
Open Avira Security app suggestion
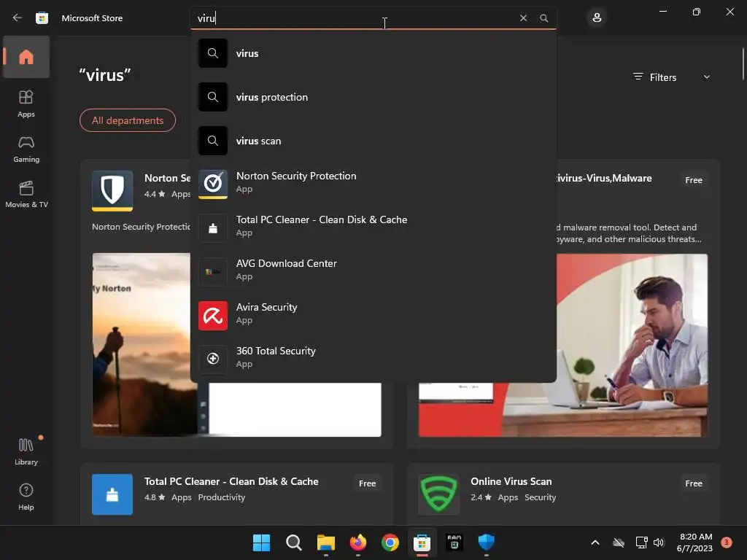click(x=373, y=315)
